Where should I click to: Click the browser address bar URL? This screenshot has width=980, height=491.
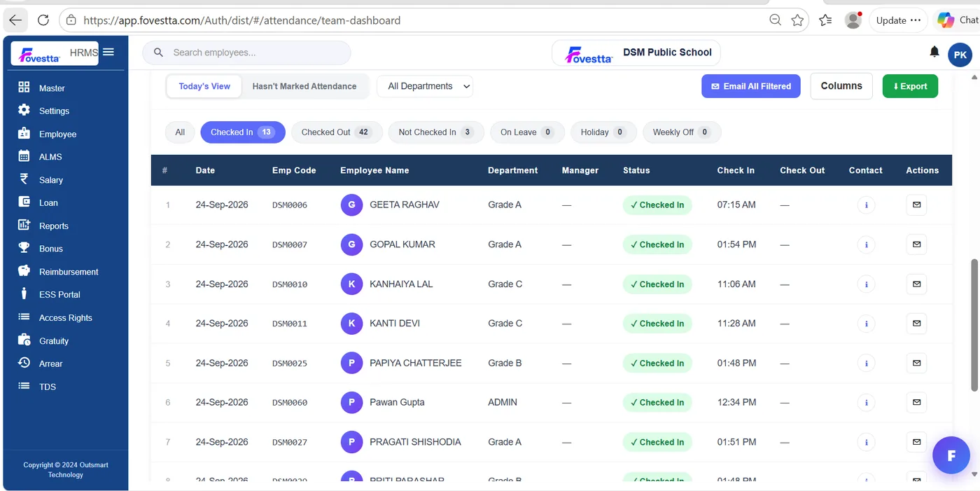[x=242, y=20]
